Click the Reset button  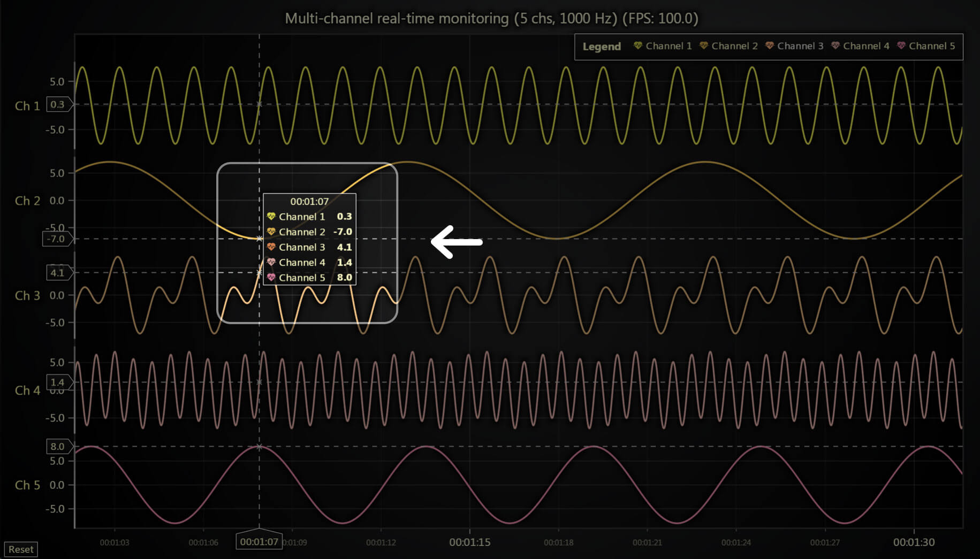click(21, 549)
